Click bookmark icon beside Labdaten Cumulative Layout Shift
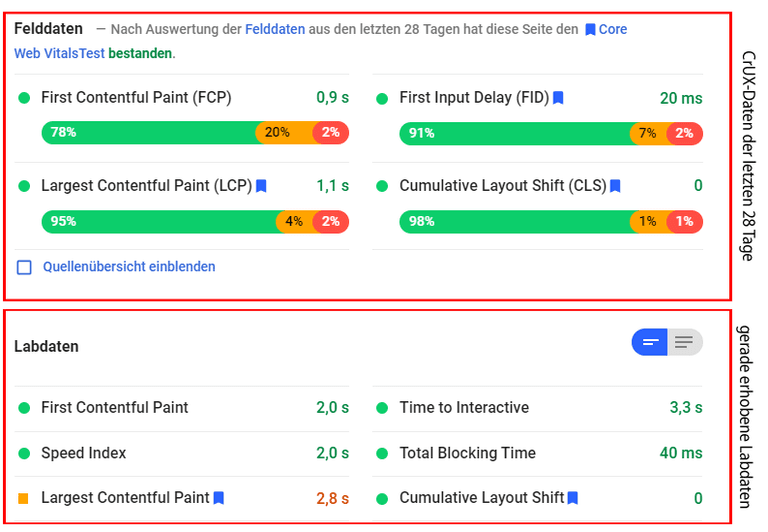This screenshot has width=768, height=532. tap(573, 498)
